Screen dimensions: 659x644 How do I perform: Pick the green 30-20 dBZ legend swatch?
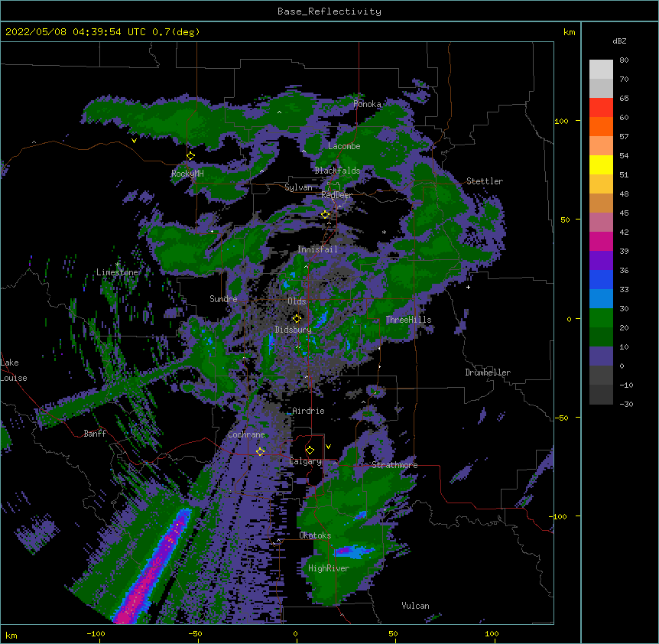[601, 318]
